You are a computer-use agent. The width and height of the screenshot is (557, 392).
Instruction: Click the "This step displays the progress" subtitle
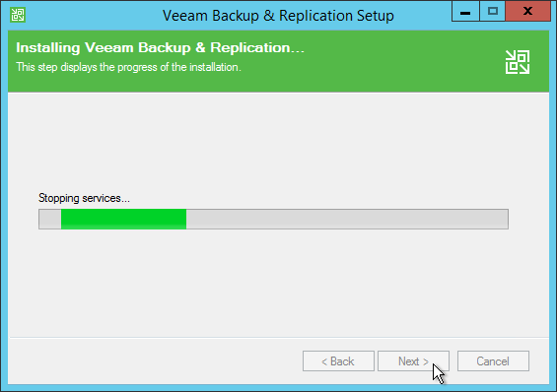128,67
